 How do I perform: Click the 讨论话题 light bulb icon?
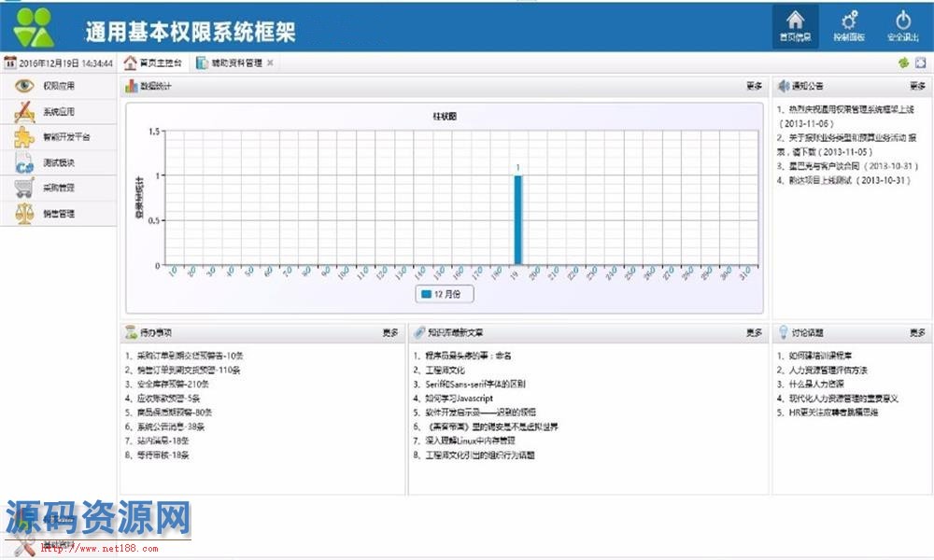(783, 332)
